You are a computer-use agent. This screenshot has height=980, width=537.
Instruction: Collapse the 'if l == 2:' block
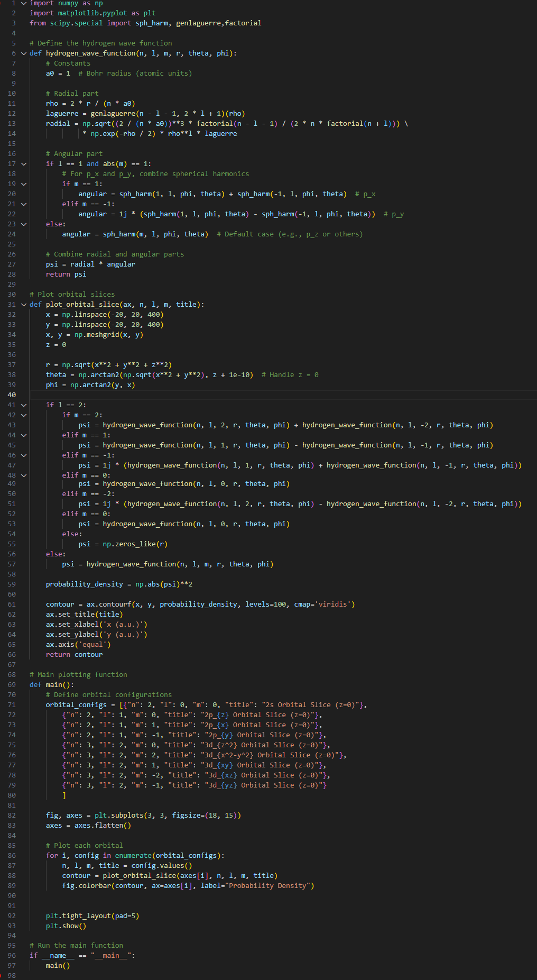(x=24, y=405)
